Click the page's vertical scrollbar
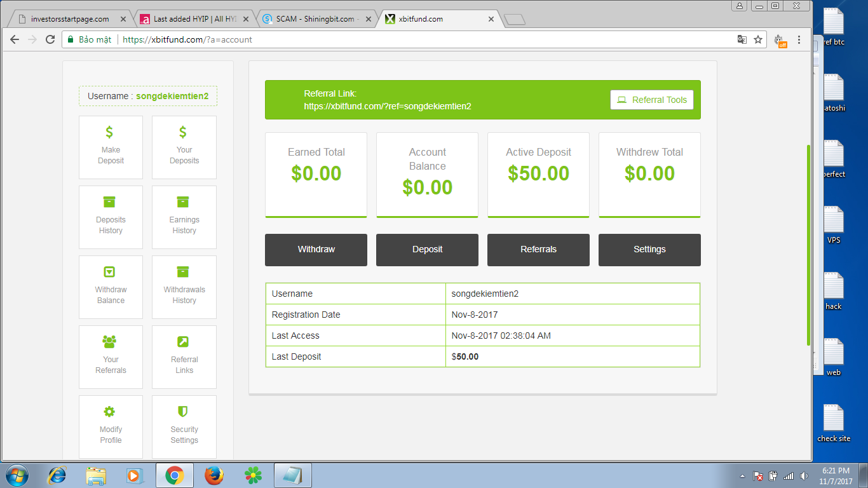This screenshot has width=868, height=488. point(808,245)
